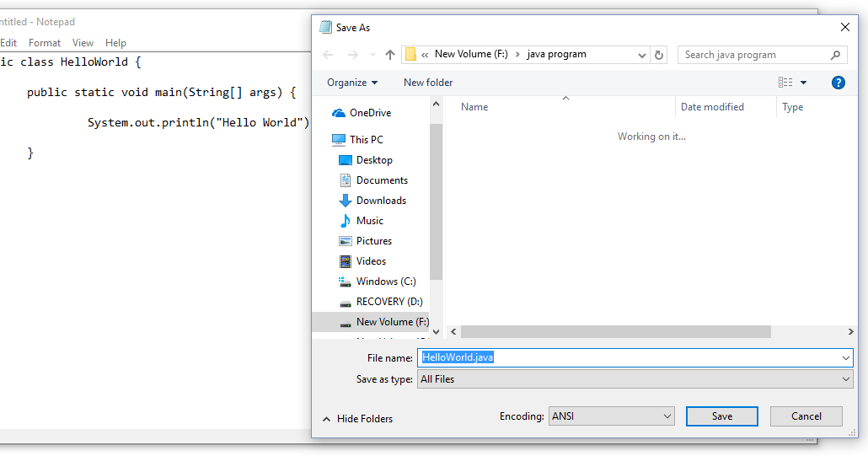The height and width of the screenshot is (456, 868).
Task: Click the Downloads arrow icon
Action: point(345,201)
